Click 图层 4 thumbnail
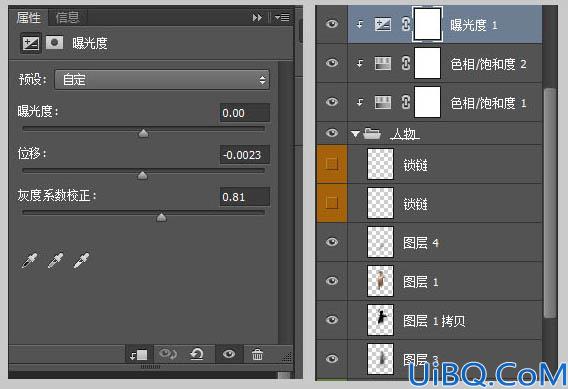568x389 pixels. click(x=380, y=242)
